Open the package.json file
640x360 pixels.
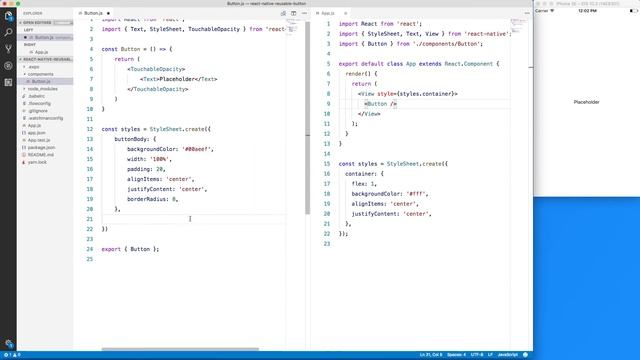41,148
